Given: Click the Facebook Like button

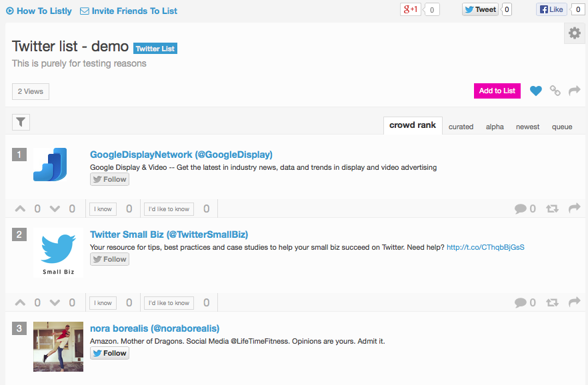Looking at the screenshot, I should coord(551,9).
